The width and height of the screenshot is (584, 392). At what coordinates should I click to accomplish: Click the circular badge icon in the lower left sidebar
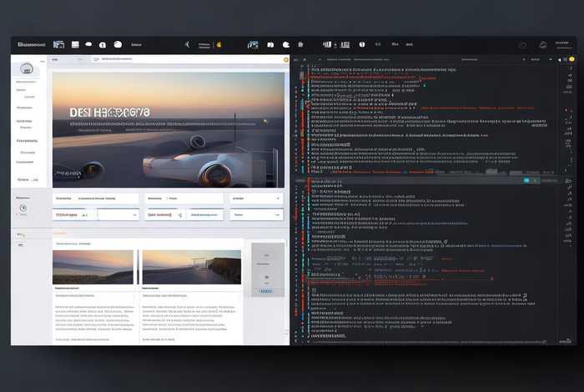[x=23, y=208]
